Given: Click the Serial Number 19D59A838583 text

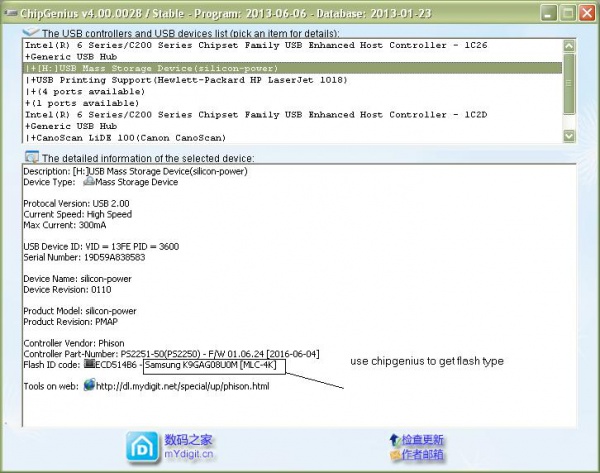Looking at the screenshot, I should [84, 257].
